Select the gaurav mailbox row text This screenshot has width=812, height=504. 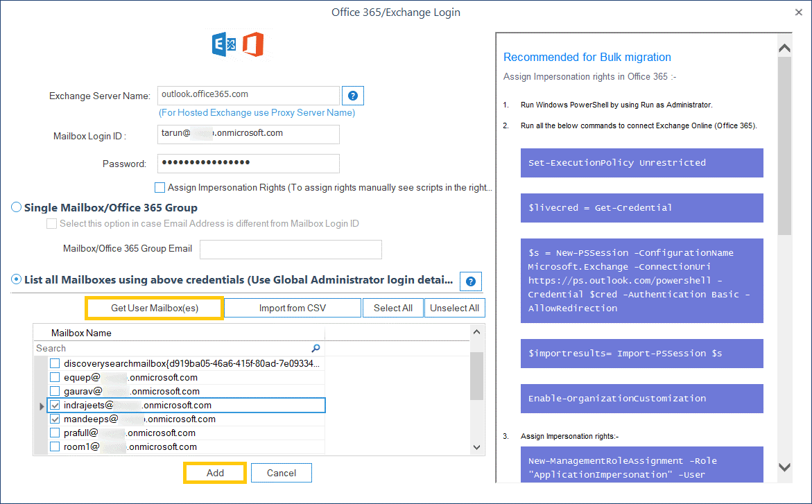[x=132, y=391]
